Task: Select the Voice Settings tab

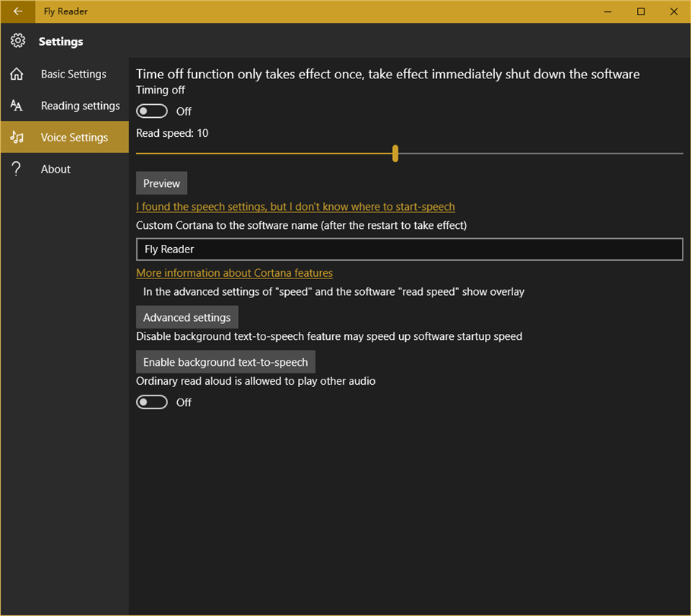Action: click(74, 138)
